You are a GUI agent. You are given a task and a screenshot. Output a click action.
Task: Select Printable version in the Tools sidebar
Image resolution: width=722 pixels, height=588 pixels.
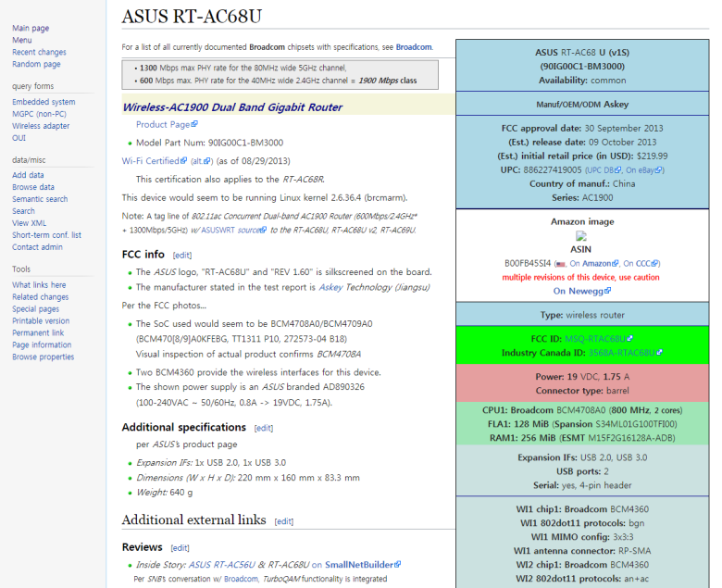pos(41,321)
